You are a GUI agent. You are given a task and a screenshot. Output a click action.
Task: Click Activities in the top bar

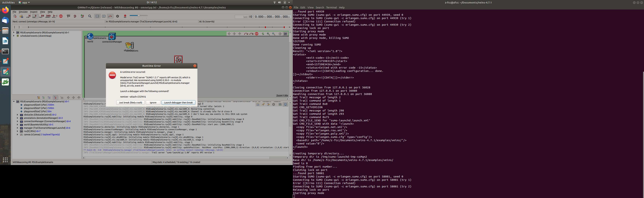click(x=8, y=3)
